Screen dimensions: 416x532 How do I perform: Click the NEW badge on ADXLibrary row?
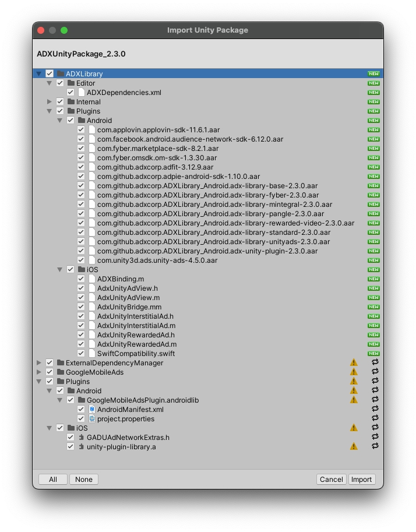(373, 74)
